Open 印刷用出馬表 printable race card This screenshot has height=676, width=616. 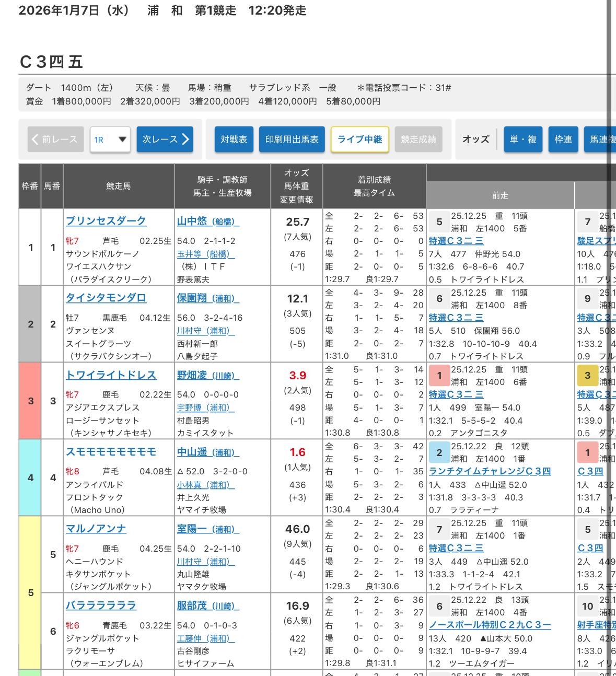[x=292, y=139]
